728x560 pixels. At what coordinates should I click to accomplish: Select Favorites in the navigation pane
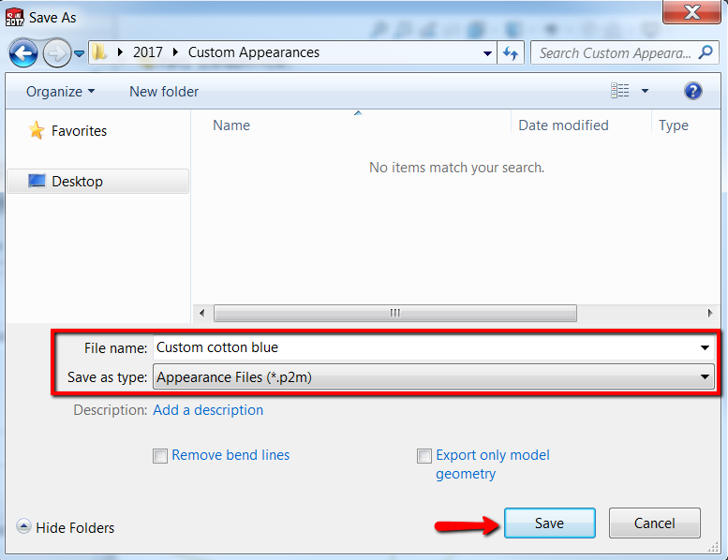[67, 130]
